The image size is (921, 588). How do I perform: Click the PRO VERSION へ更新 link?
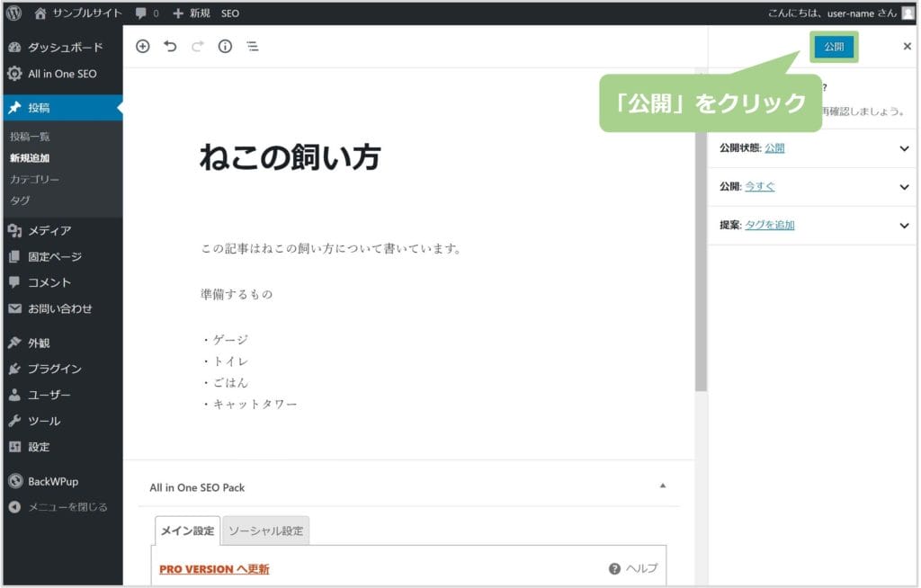(214, 569)
